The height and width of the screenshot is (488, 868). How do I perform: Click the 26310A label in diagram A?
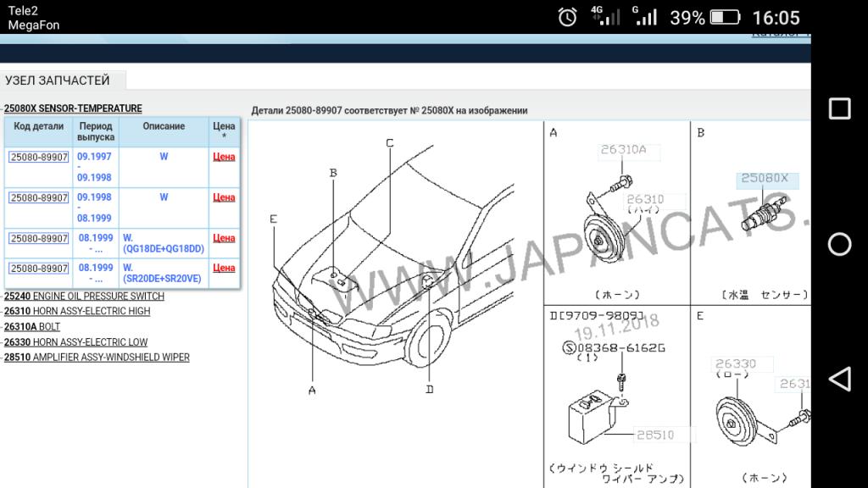click(x=623, y=150)
